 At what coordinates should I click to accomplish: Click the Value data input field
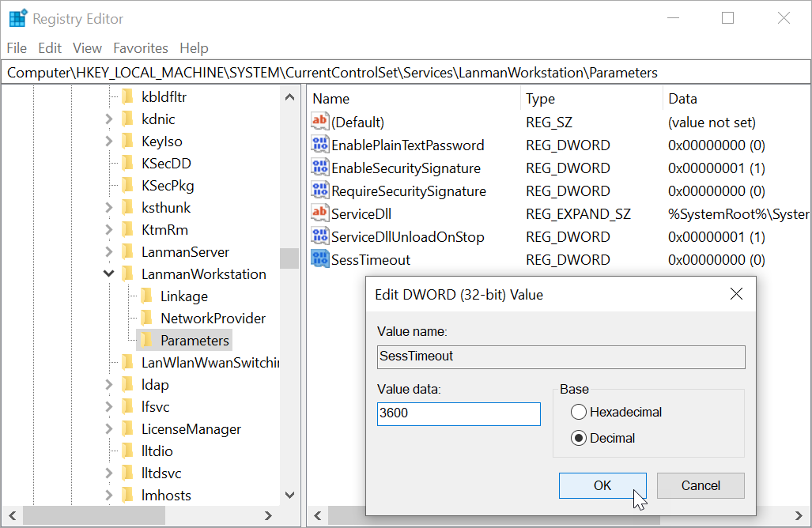click(x=459, y=413)
